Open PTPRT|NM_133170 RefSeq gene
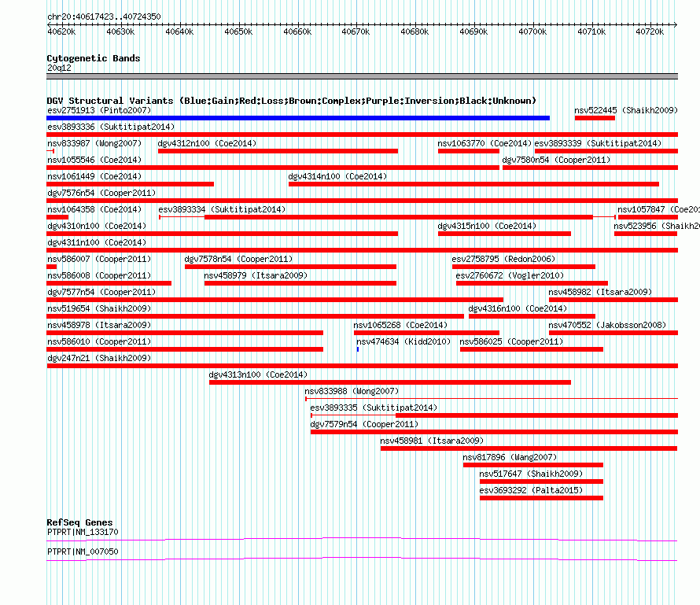Viewport: 700px width, 605px height. [x=83, y=532]
